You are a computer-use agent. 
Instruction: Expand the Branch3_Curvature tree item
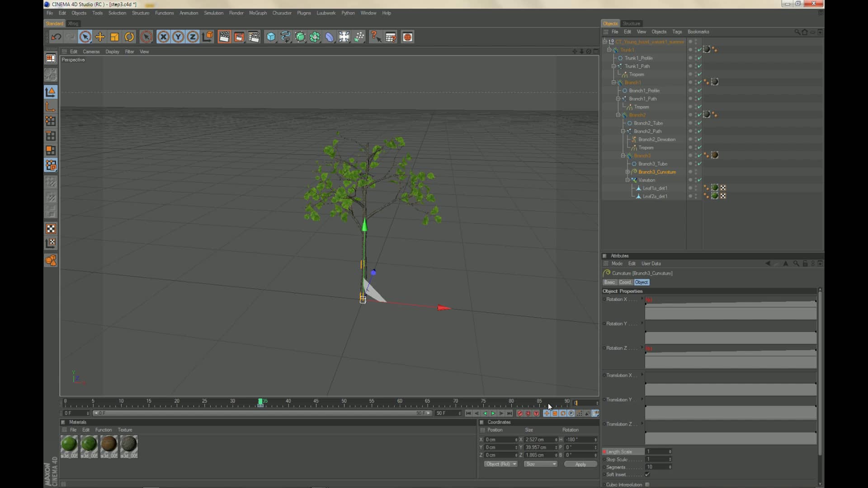point(627,172)
